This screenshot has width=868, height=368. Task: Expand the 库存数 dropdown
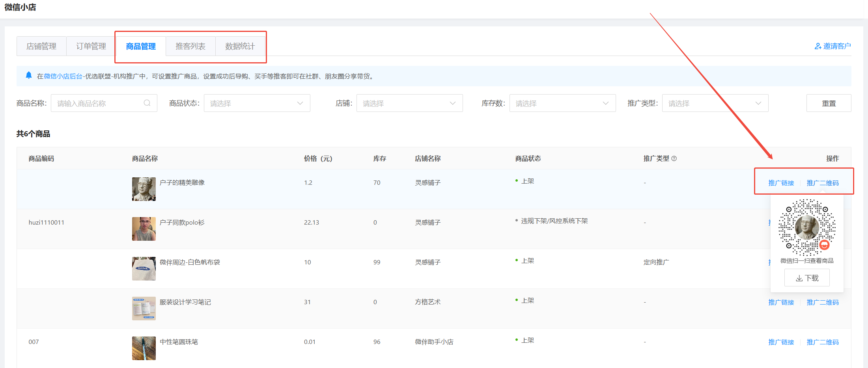point(562,103)
